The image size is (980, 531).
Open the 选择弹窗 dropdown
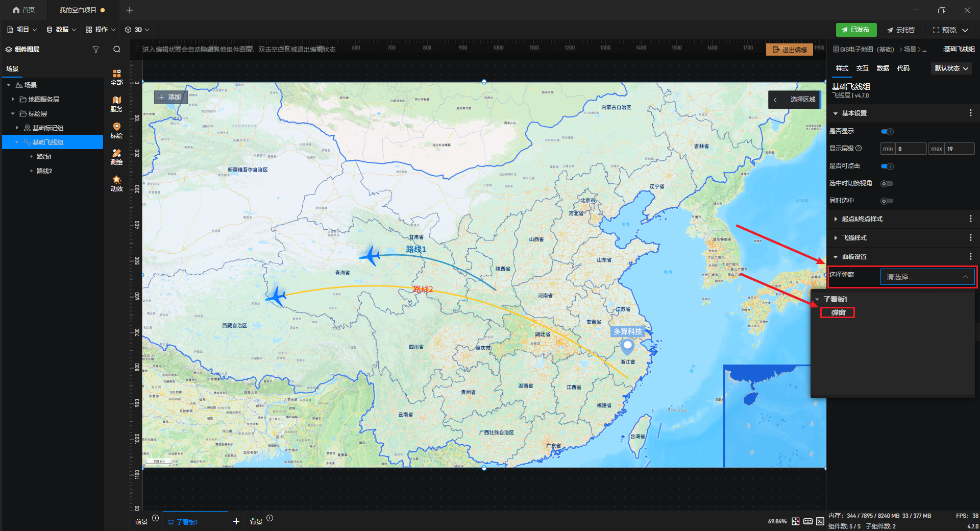click(927, 277)
